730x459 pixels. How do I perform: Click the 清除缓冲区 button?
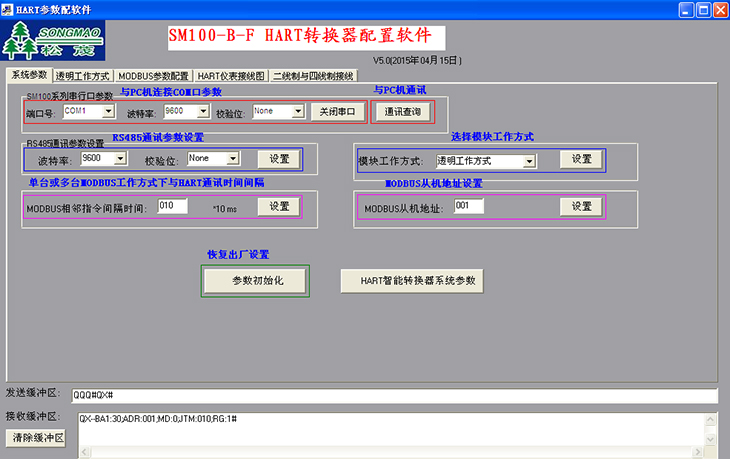coord(36,438)
